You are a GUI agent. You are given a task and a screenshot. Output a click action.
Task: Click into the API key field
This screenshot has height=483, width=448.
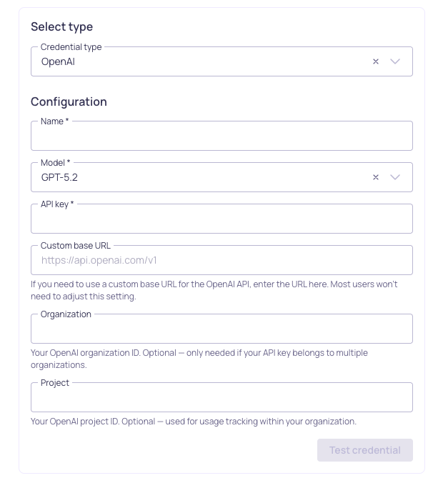pos(221,219)
